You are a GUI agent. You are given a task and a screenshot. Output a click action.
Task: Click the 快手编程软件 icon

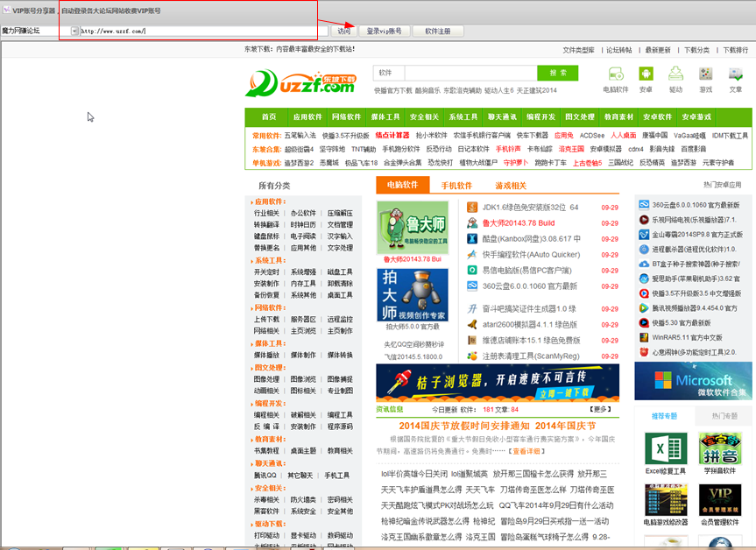(x=472, y=255)
